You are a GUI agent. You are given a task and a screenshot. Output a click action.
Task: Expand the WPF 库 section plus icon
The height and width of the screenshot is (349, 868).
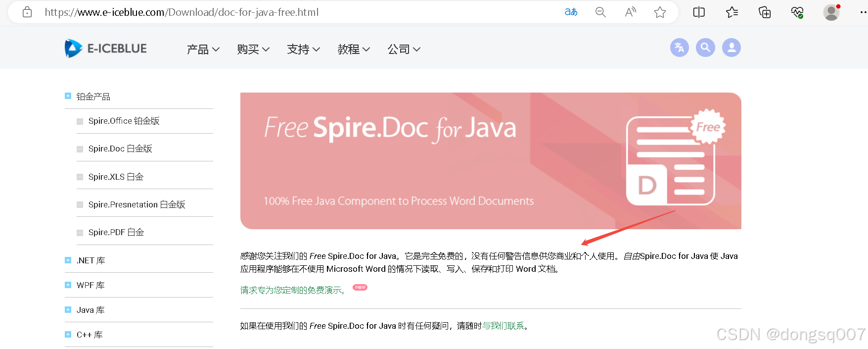68,285
